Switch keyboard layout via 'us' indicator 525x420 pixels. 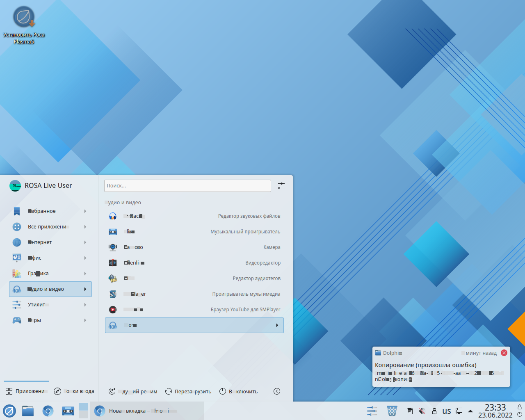click(x=446, y=411)
